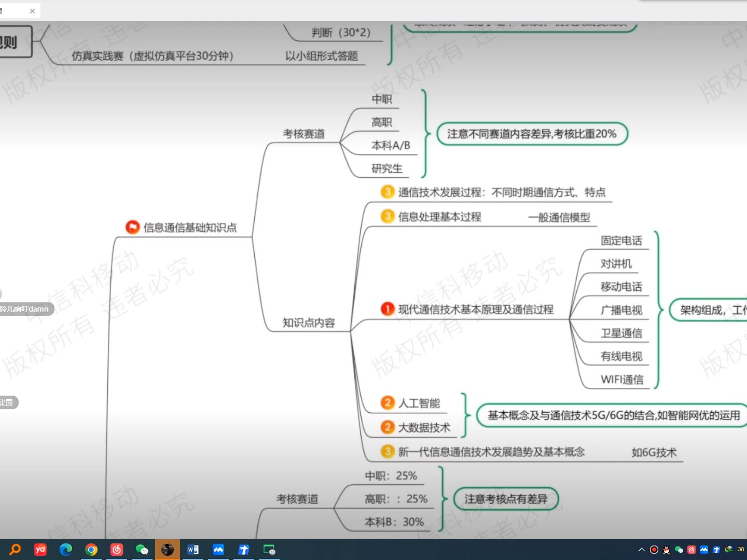Image resolution: width=747 pixels, height=560 pixels.
Task: Open the blue arrow app in taskbar
Action: [x=244, y=550]
